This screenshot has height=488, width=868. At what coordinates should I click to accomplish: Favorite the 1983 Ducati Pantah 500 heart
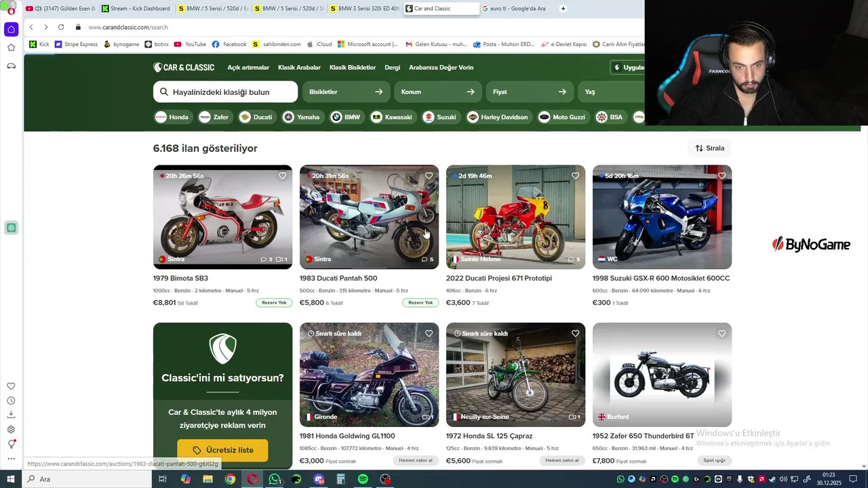pyautogui.click(x=429, y=176)
